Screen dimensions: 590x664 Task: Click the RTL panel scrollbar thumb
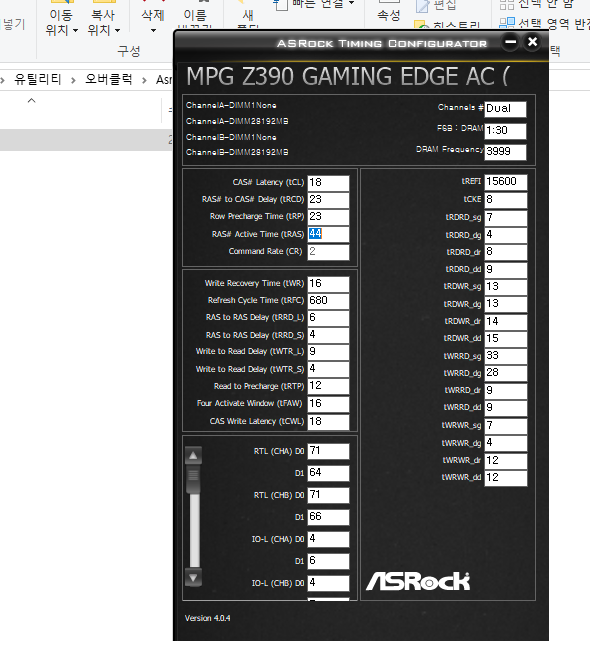pos(194,480)
